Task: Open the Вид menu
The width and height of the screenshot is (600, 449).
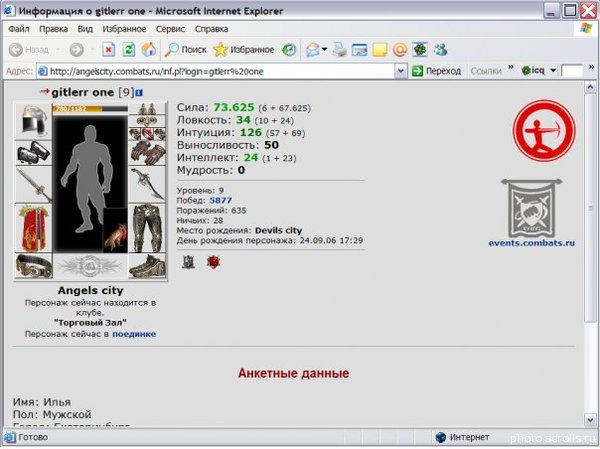Action: click(85, 29)
